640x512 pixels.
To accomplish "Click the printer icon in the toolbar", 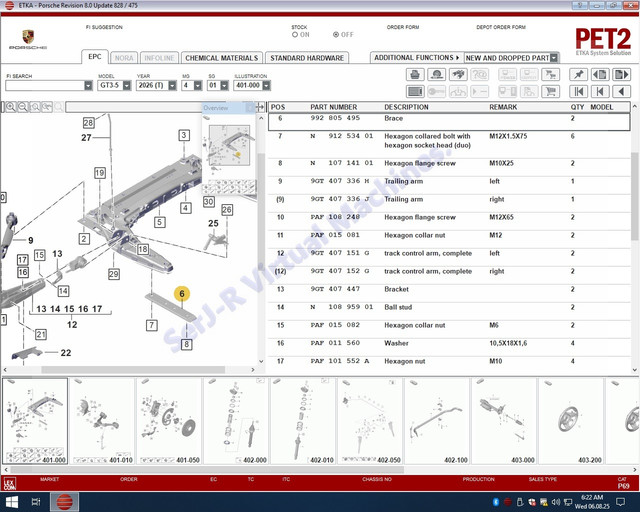I will coord(415,75).
